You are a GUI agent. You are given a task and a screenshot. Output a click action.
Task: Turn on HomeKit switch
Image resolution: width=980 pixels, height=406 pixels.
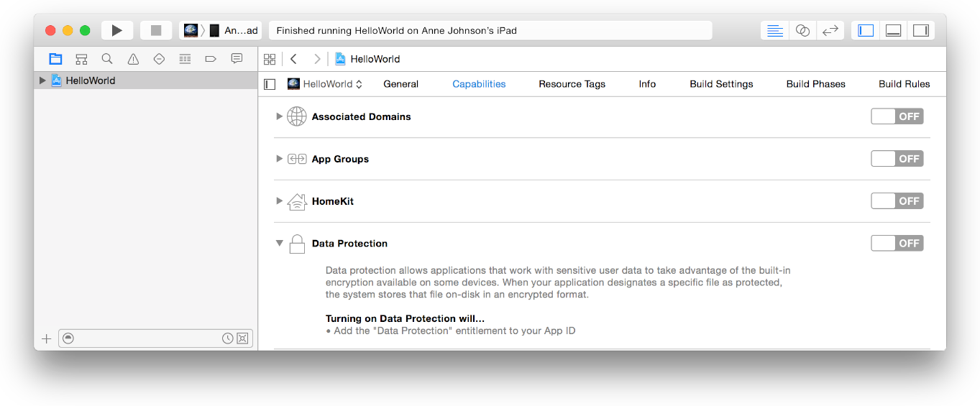coord(897,201)
